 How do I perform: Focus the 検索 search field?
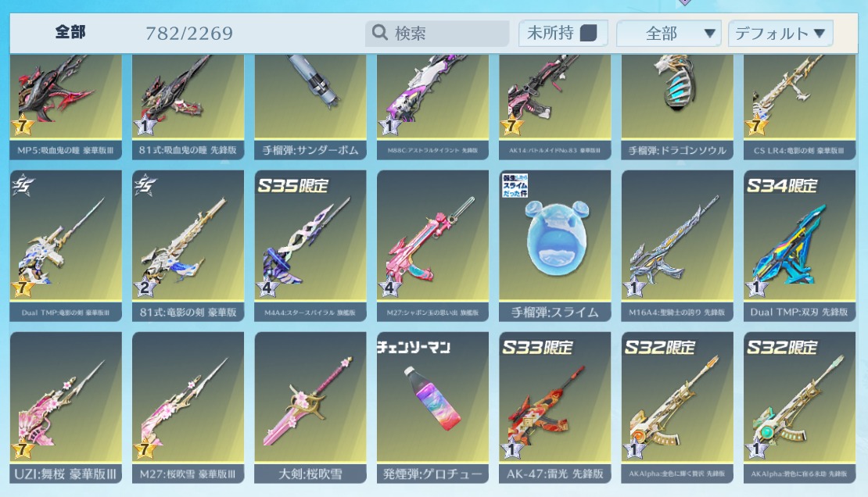tap(437, 33)
